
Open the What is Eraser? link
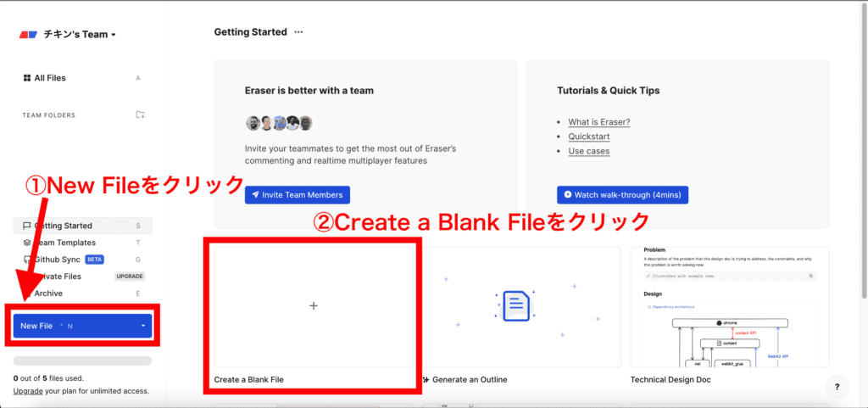pyautogui.click(x=599, y=122)
